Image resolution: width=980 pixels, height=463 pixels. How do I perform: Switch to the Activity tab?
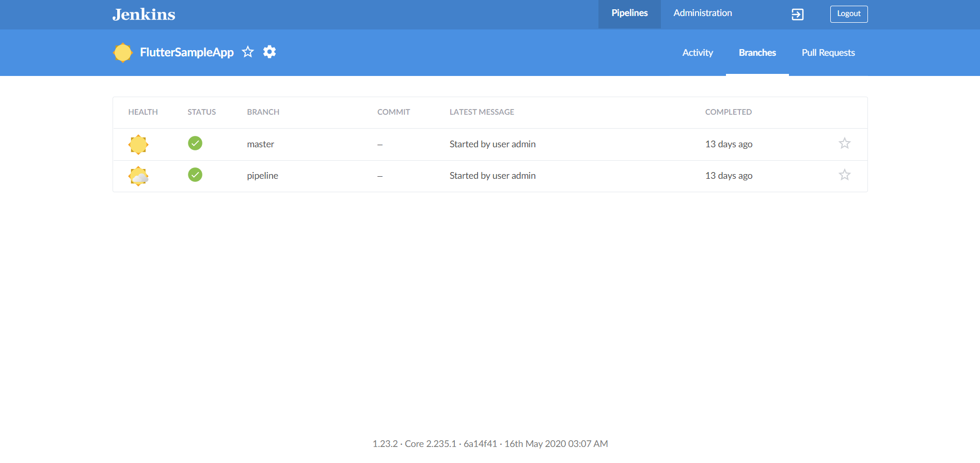[698, 53]
